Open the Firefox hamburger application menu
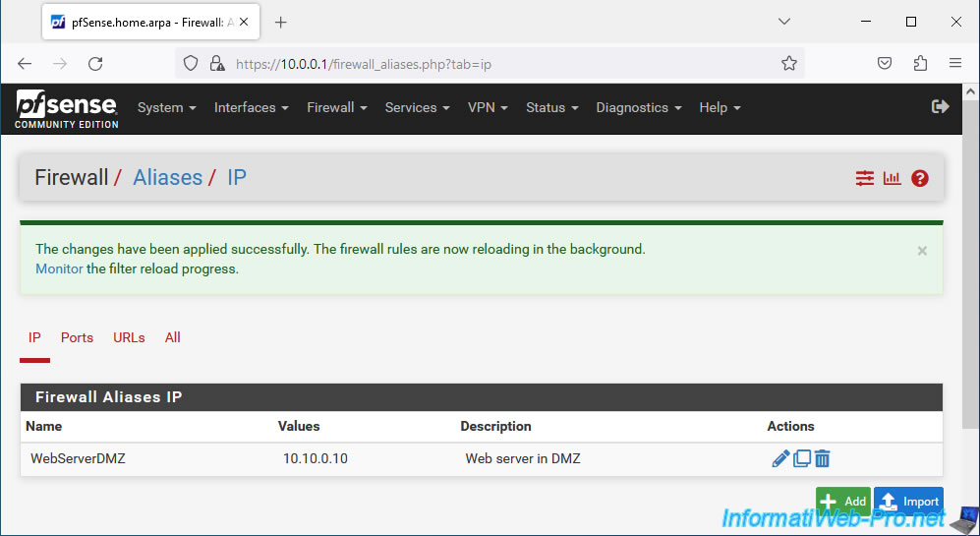The width and height of the screenshot is (980, 536). 955,63
